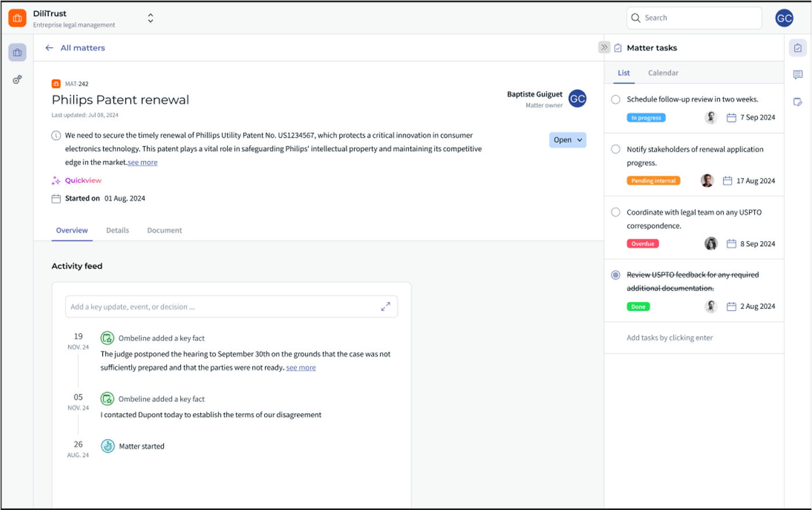The width and height of the screenshot is (812, 510).
Task: Click assignee avatar on Schedule follow-up task
Action: (711, 117)
